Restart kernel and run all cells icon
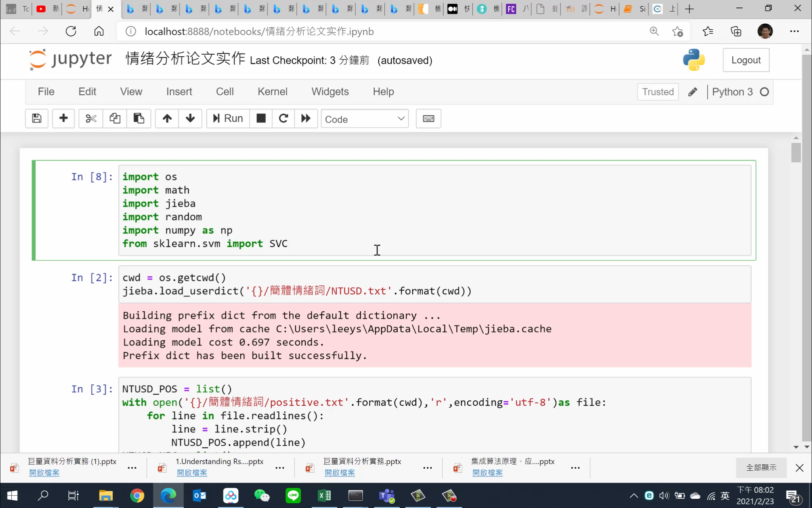Screen dimensions: 812x508 306,118
